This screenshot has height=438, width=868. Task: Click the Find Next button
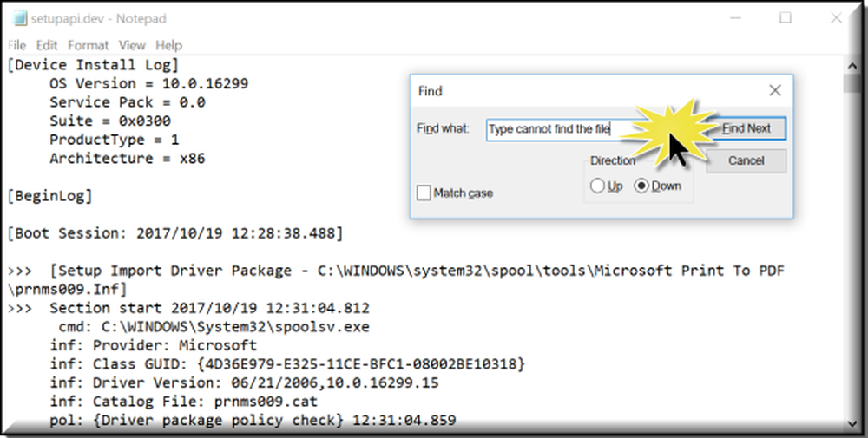[746, 128]
